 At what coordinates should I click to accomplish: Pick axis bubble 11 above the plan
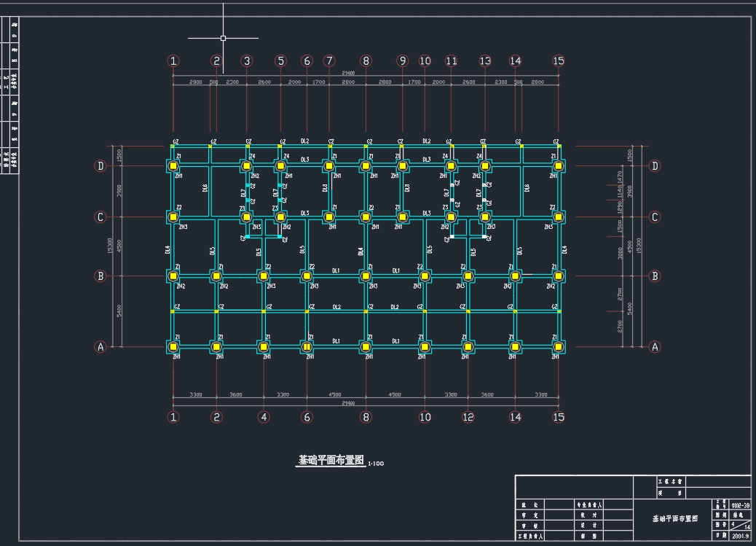pos(452,61)
